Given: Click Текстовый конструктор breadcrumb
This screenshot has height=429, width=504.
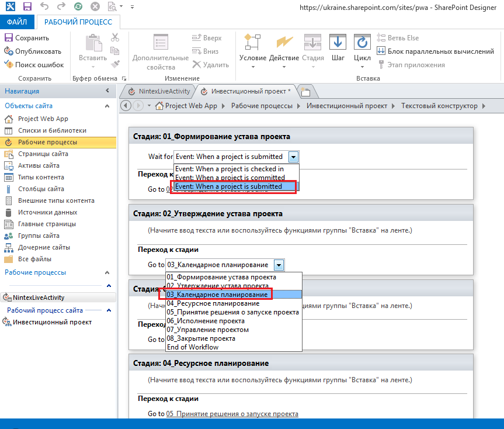Looking at the screenshot, I should coord(439,106).
